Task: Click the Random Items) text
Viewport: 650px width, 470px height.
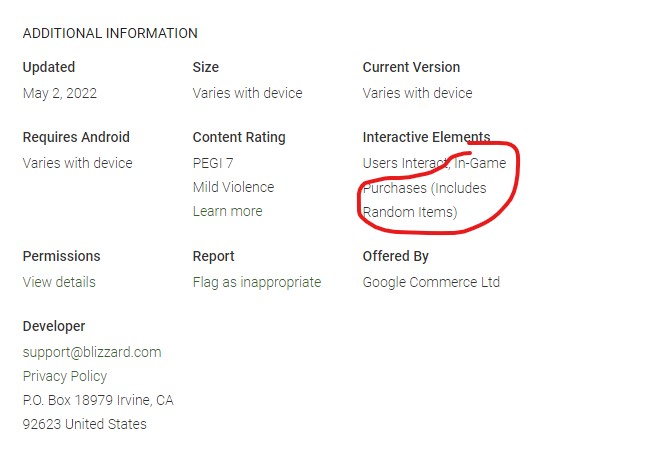Action: (x=409, y=212)
